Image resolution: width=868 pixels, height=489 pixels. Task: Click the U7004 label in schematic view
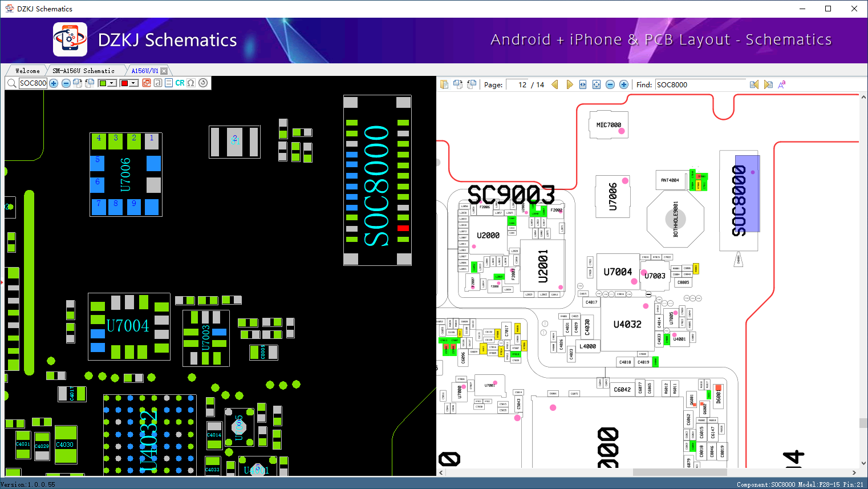pos(618,272)
